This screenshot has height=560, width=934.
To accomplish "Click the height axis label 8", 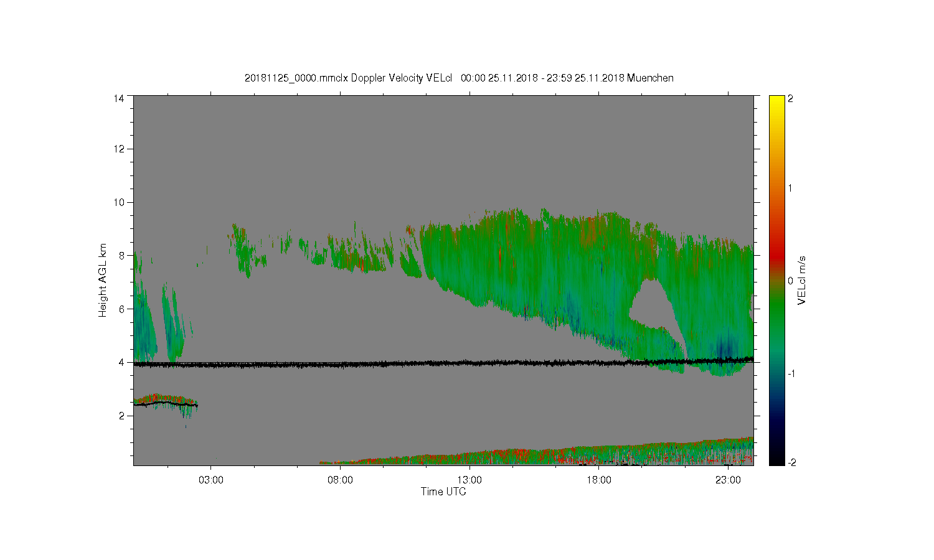I will pyautogui.click(x=121, y=255).
